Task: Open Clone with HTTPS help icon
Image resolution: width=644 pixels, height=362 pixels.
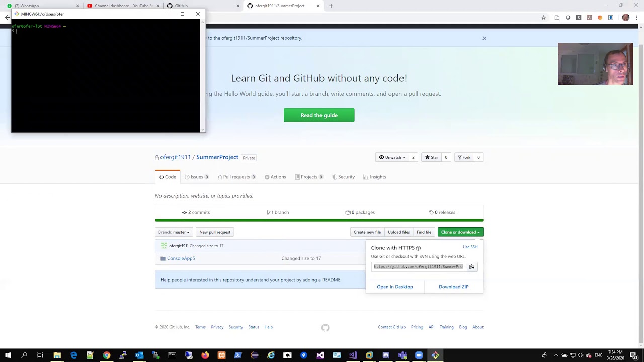Action: coord(418,248)
